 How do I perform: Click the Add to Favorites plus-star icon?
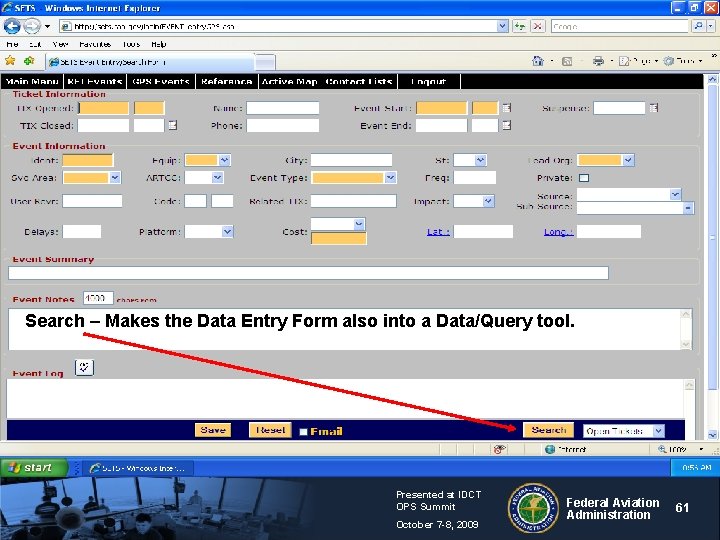tap(29, 61)
